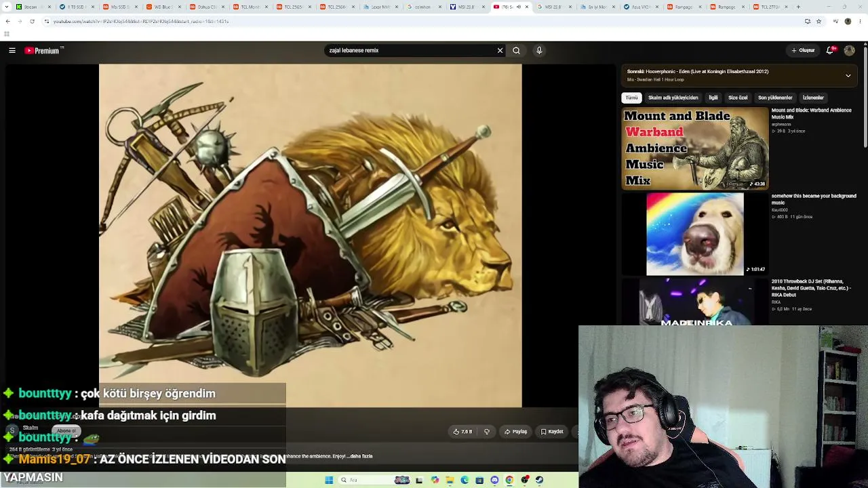The width and height of the screenshot is (868, 488).
Task: Switch to the 1 TB SSD browser tab
Action: pos(77,7)
